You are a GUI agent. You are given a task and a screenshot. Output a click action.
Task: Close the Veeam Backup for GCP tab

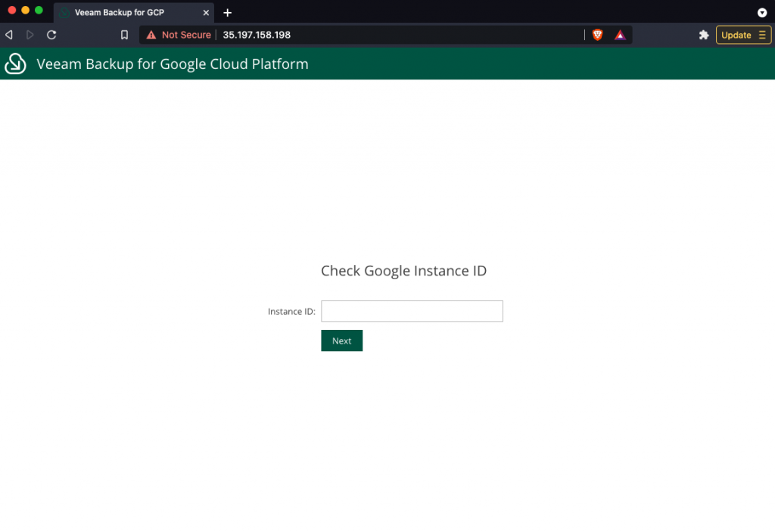(x=206, y=13)
